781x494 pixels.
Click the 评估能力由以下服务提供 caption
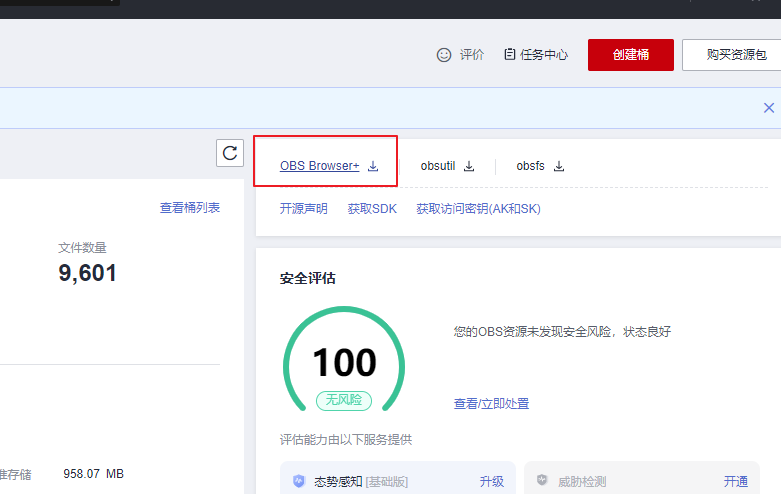(346, 440)
